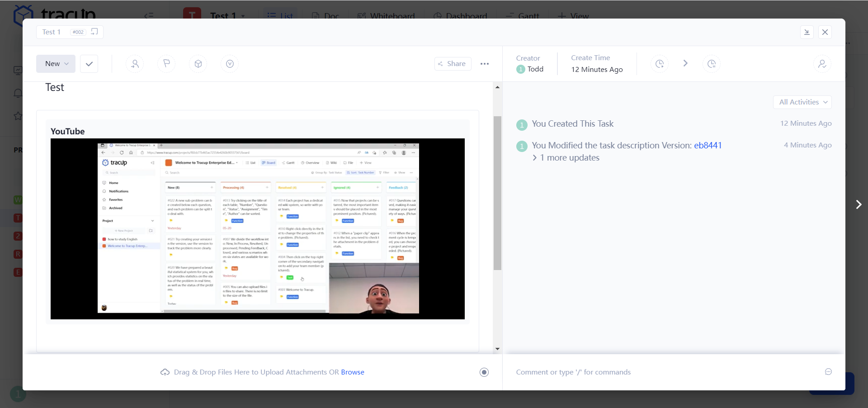Viewport: 868px width, 408px height.
Task: Open the emoji picker in comment box
Action: click(x=829, y=372)
